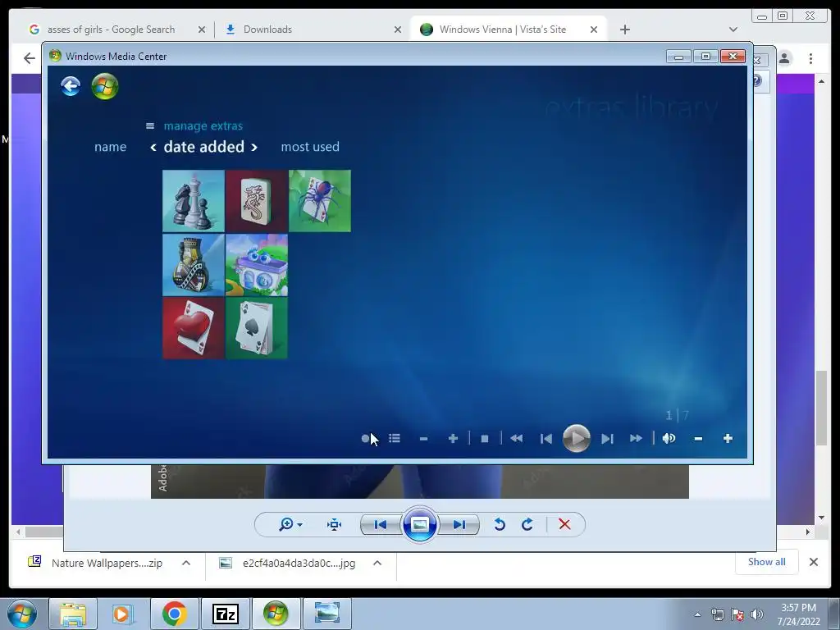Screen dimensions: 840x630
Task: Click right chevron beside date added
Action: (254, 148)
